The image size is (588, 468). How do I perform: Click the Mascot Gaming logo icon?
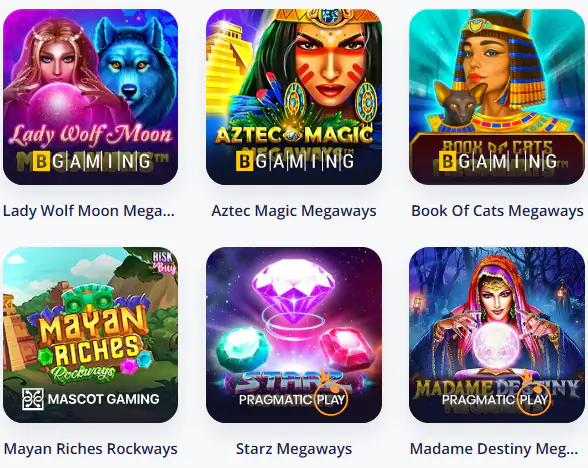(33, 399)
